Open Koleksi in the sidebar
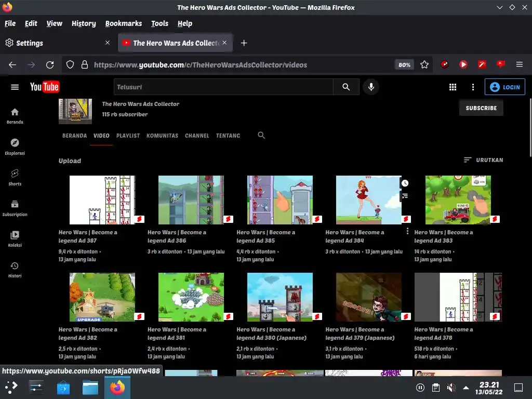 tap(15, 239)
